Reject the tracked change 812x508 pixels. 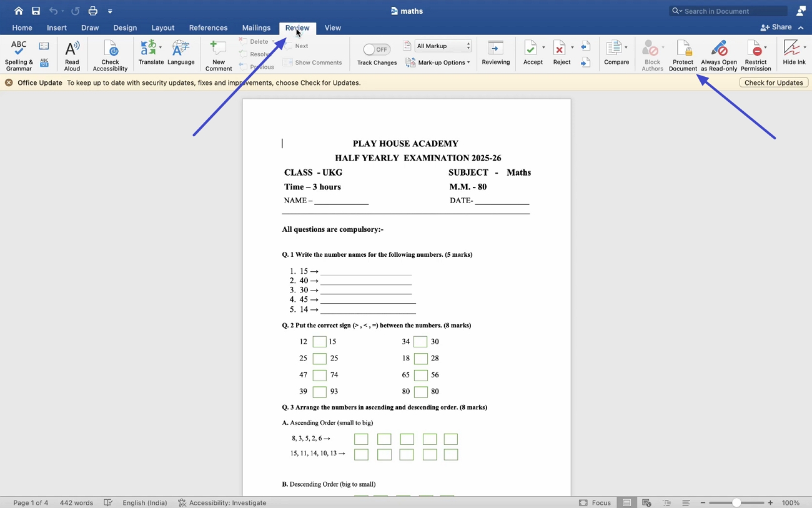pos(560,53)
